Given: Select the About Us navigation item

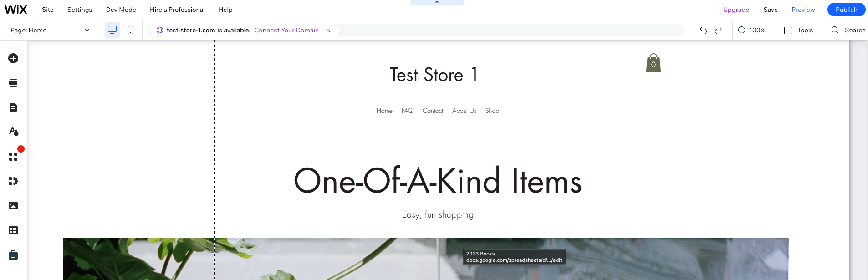Looking at the screenshot, I should (464, 111).
